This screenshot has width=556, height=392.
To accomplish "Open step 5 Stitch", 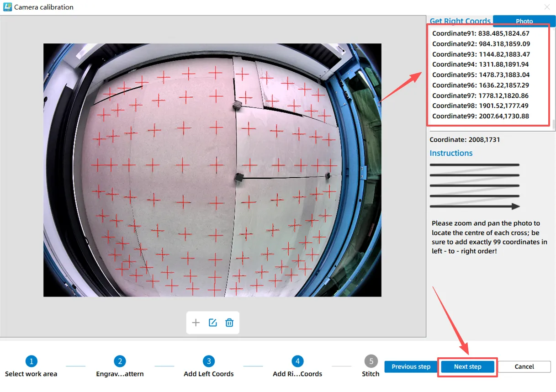I will 371,361.
